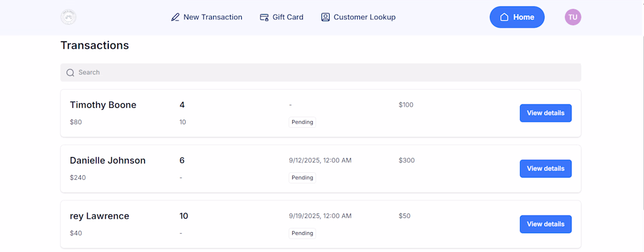This screenshot has height=252, width=644.
Task: Click the Customer Lookup person icon
Action: (x=326, y=18)
